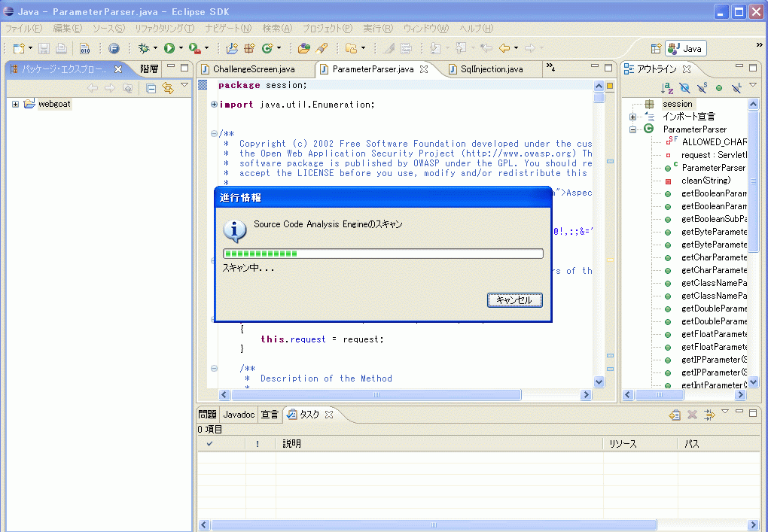Viewport: 768px width, 532px height.
Task: Toggle hide local types in Outline
Action: point(736,88)
